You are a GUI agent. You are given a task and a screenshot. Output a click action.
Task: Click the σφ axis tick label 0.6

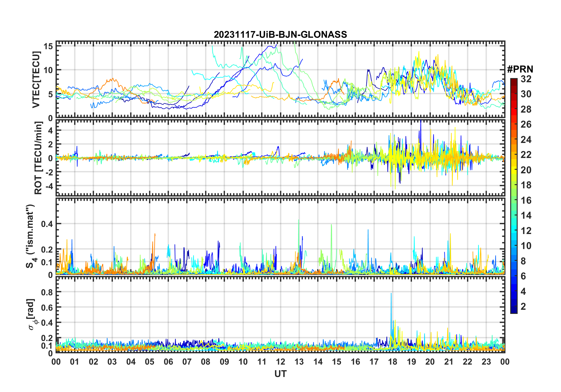47,307
